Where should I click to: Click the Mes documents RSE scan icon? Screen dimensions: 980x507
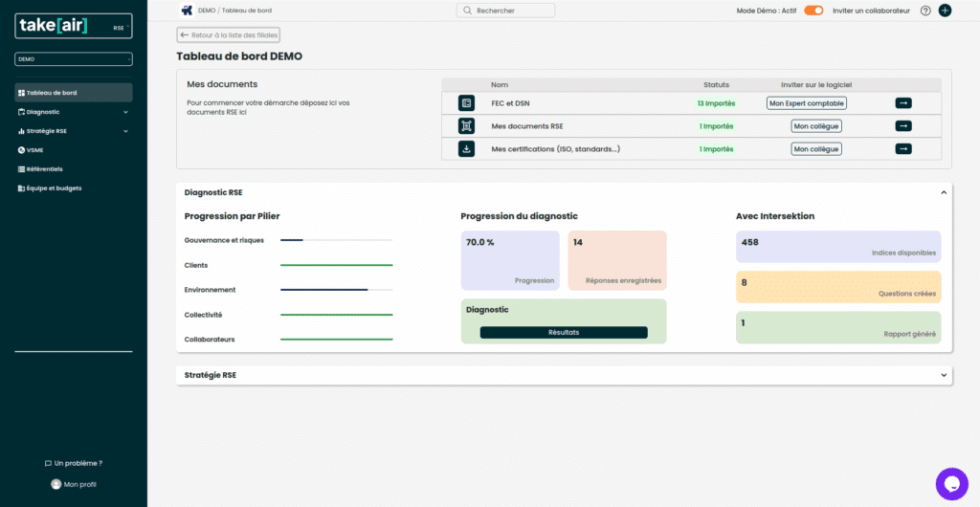pos(466,125)
